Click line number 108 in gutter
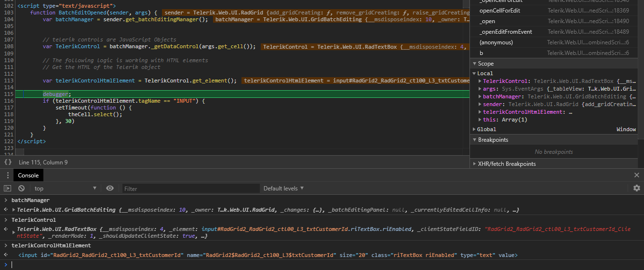Image resolution: width=644 pixels, height=270 pixels. click(x=8, y=47)
